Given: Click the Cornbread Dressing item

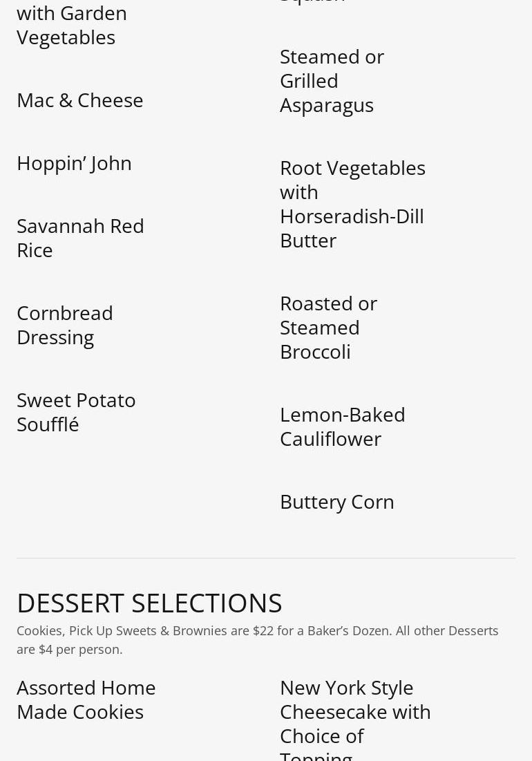Looking at the screenshot, I should point(65,326).
